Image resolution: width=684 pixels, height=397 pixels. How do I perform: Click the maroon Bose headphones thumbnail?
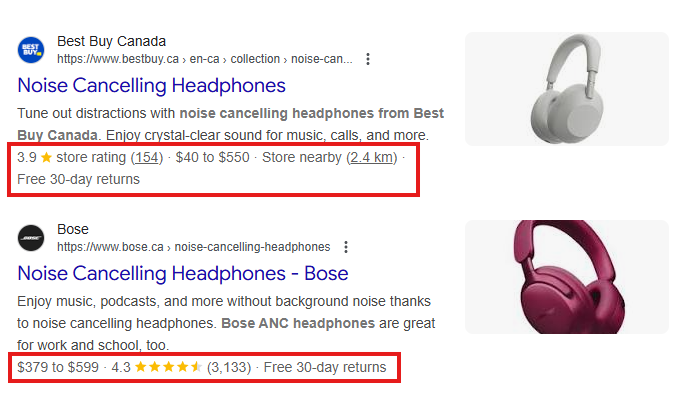coord(567,277)
